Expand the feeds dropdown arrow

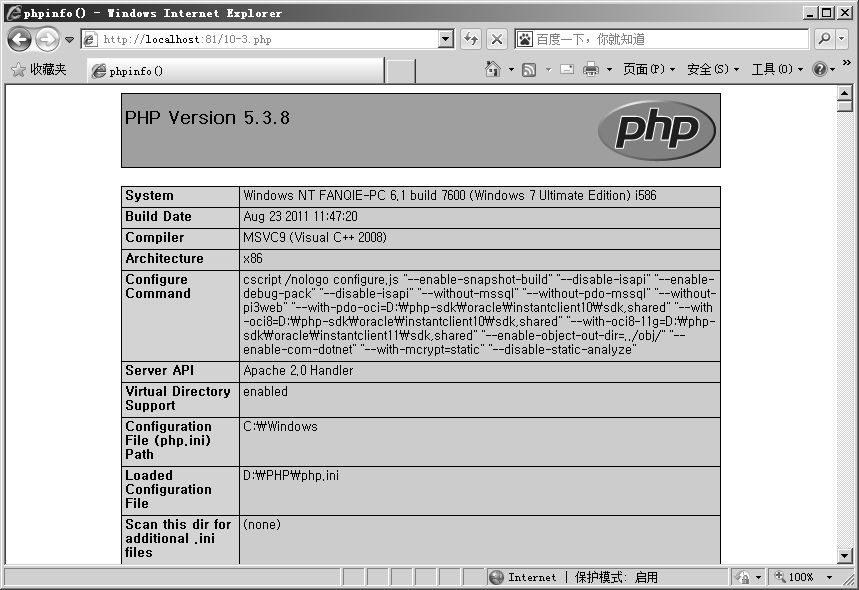[548, 70]
